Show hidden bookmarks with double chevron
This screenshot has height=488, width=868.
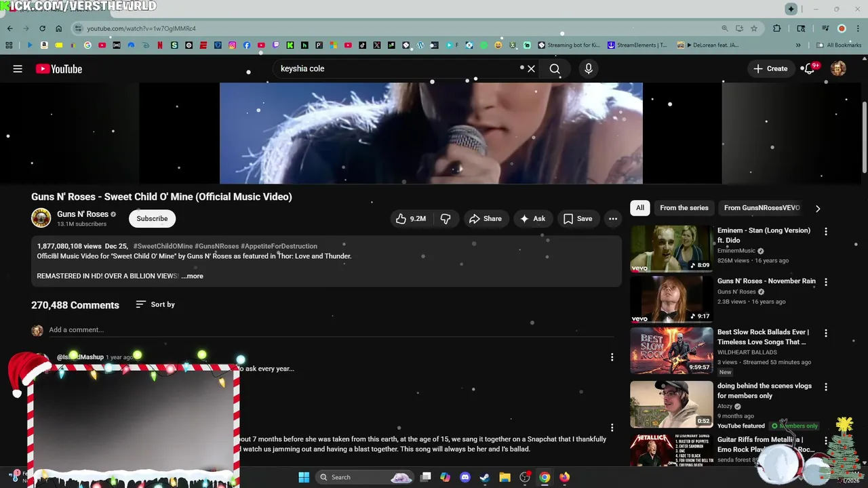click(x=798, y=45)
